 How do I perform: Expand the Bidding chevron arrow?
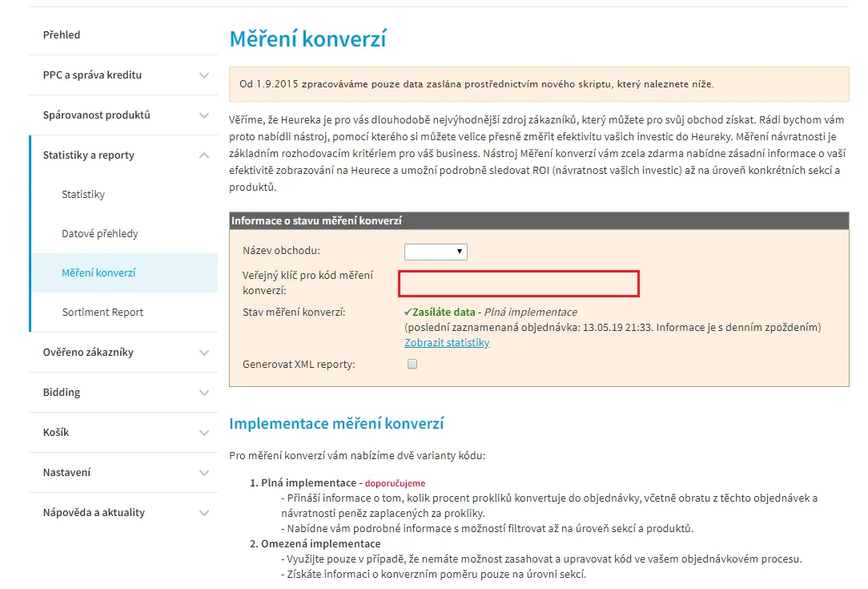coord(204,393)
